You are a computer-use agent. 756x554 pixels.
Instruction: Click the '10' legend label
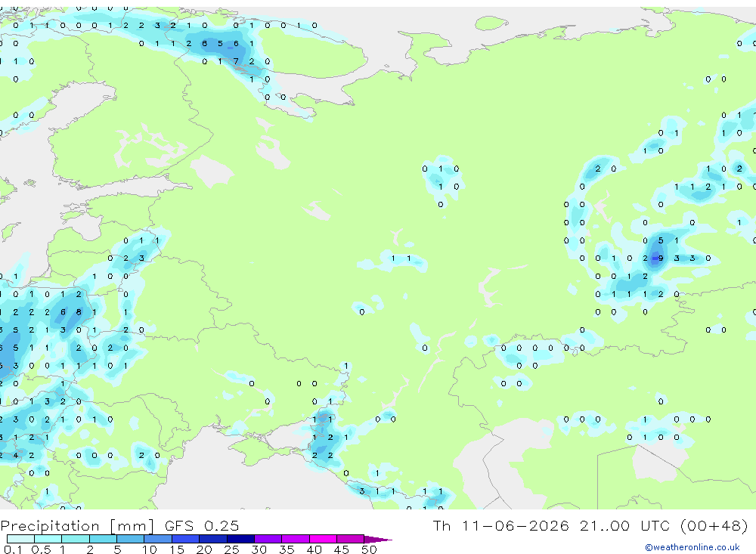coord(149,549)
